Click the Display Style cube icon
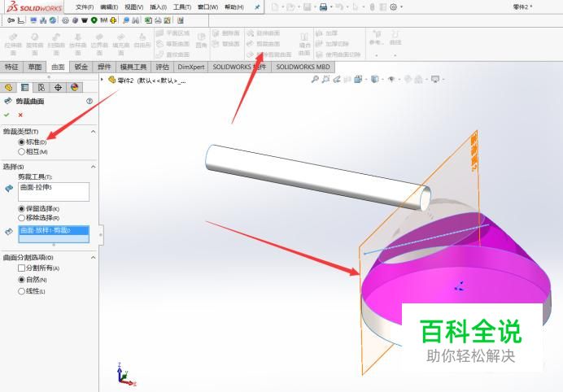 tap(374, 79)
